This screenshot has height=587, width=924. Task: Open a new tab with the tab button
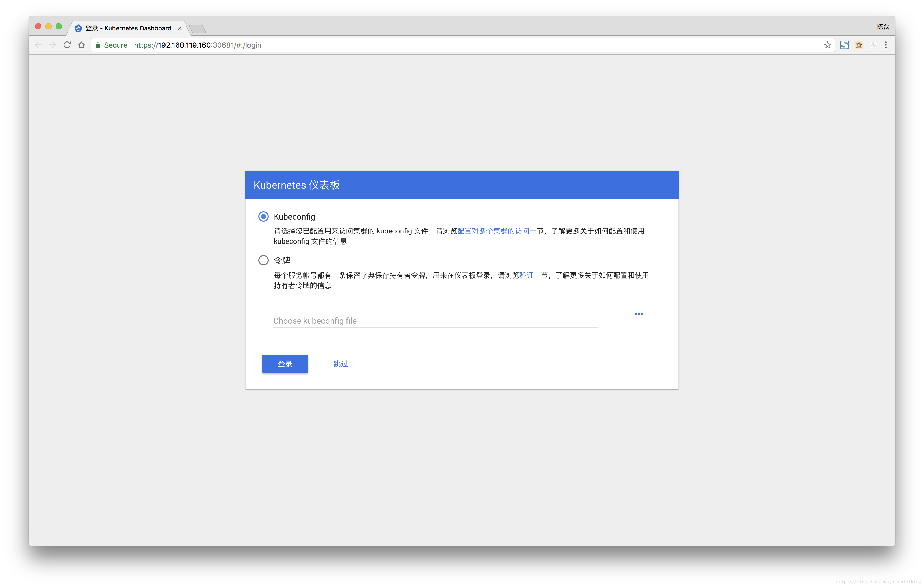coord(198,29)
